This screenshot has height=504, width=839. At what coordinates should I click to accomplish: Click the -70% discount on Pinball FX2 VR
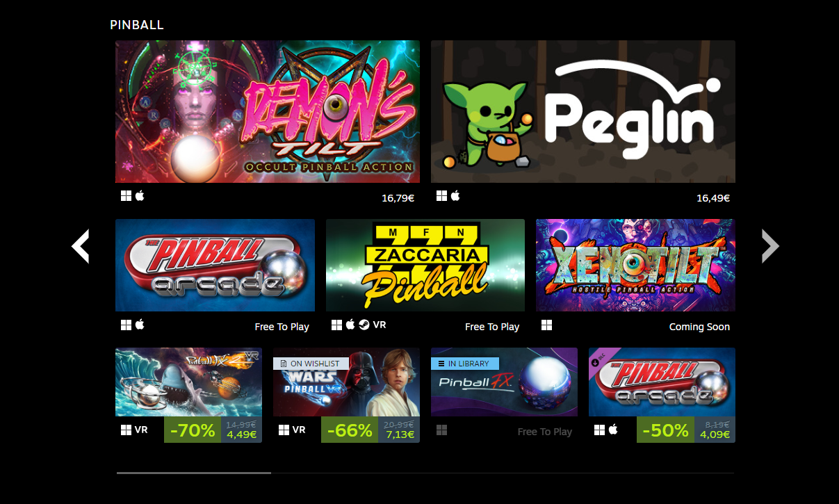tap(193, 430)
